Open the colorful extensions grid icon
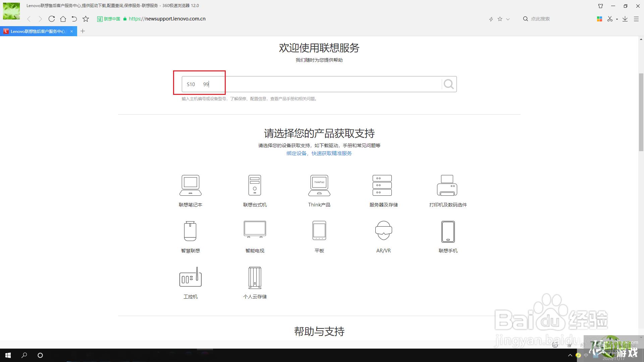Image resolution: width=644 pixels, height=362 pixels. pyautogui.click(x=599, y=19)
